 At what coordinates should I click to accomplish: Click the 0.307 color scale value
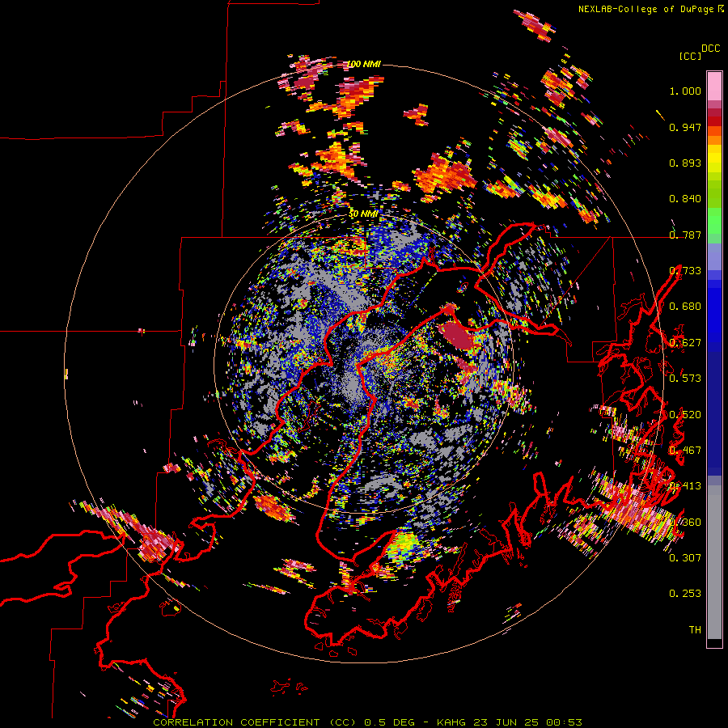pyautogui.click(x=685, y=557)
